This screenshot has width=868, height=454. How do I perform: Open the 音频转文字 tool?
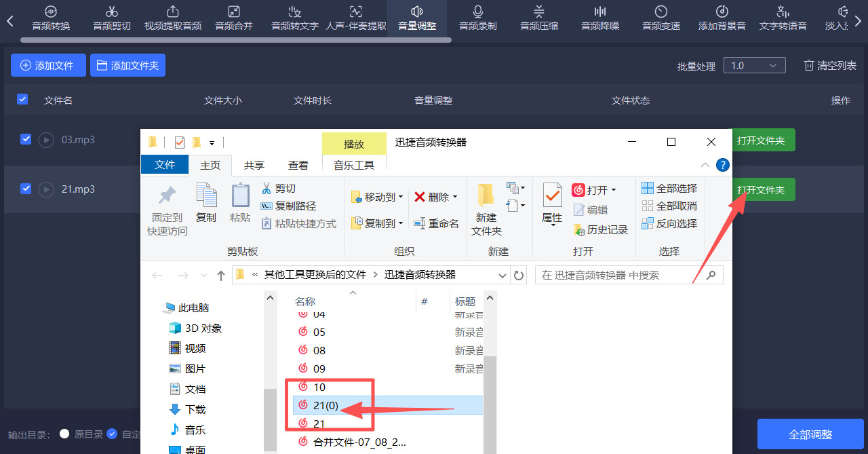[x=295, y=18]
